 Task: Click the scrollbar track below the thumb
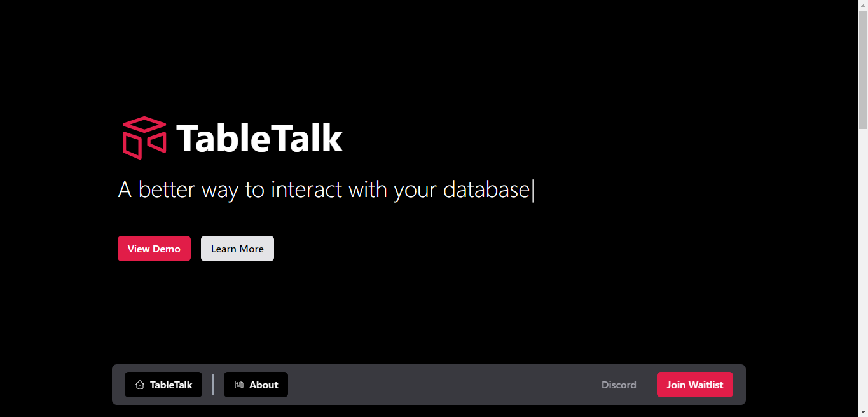[x=863, y=267]
